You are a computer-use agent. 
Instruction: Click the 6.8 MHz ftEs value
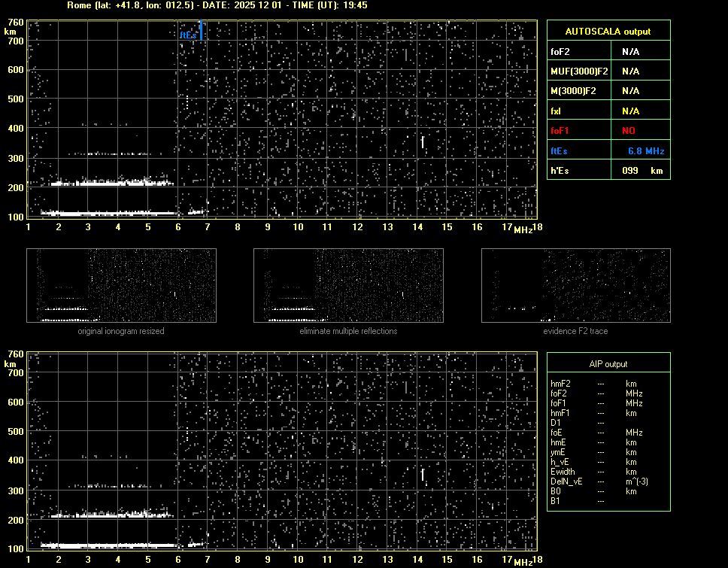[645, 151]
